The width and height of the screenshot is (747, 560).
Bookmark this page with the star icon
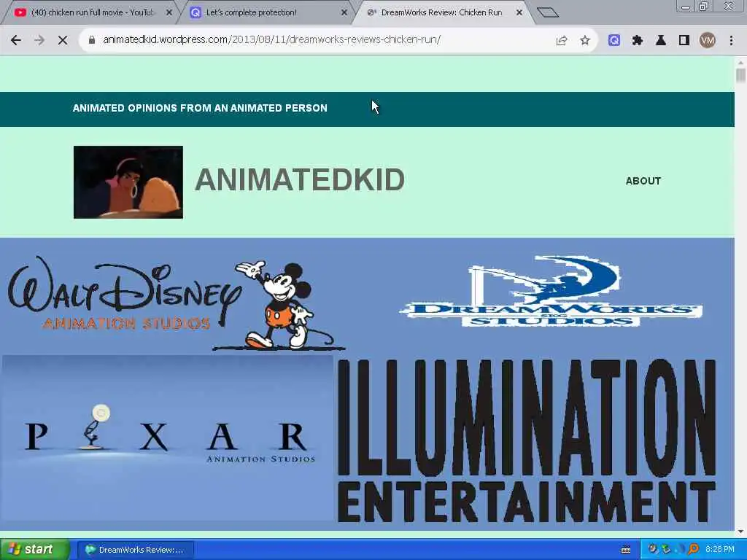[x=585, y=41]
